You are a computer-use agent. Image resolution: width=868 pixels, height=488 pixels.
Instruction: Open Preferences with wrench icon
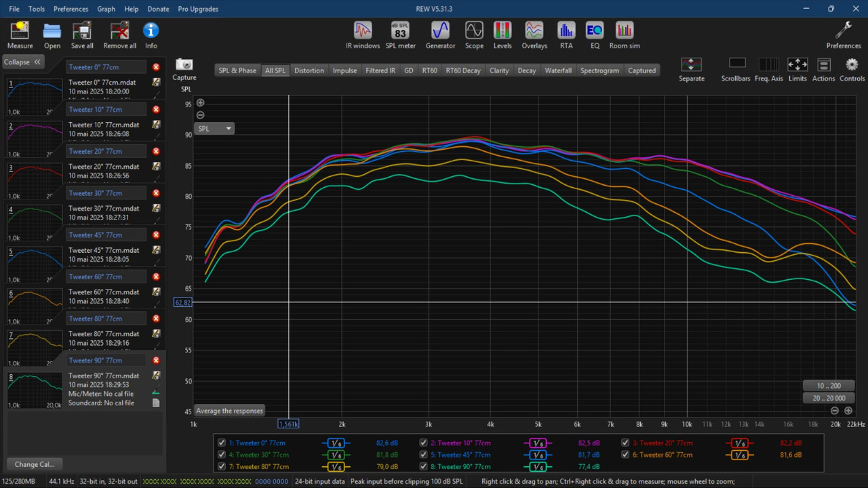(844, 35)
